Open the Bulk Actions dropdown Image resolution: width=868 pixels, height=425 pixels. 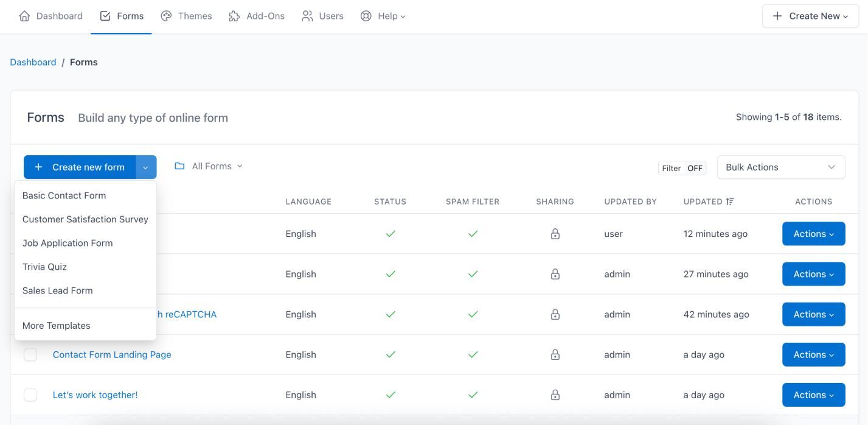780,167
